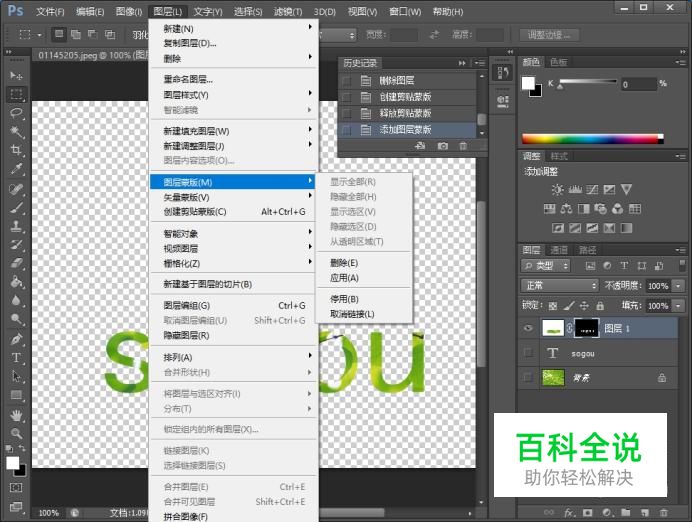Choose 删除(E) in mask submenu
This screenshot has height=522, width=692.
364,263
